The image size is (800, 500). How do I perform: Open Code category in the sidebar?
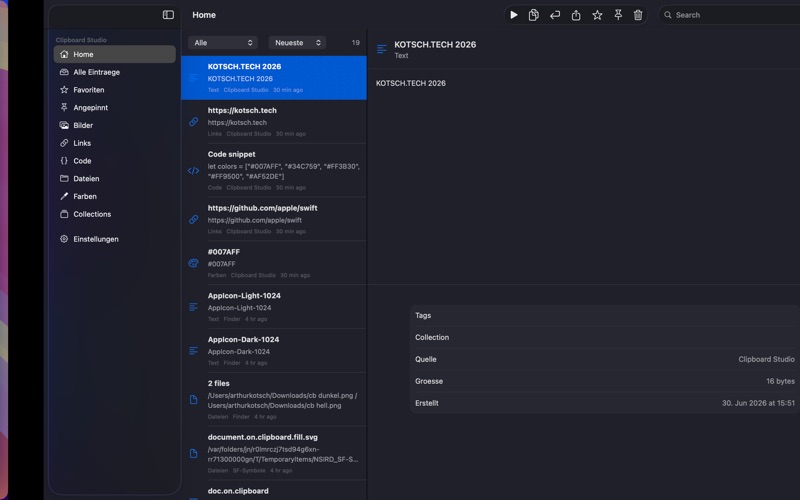pyautogui.click(x=115, y=161)
